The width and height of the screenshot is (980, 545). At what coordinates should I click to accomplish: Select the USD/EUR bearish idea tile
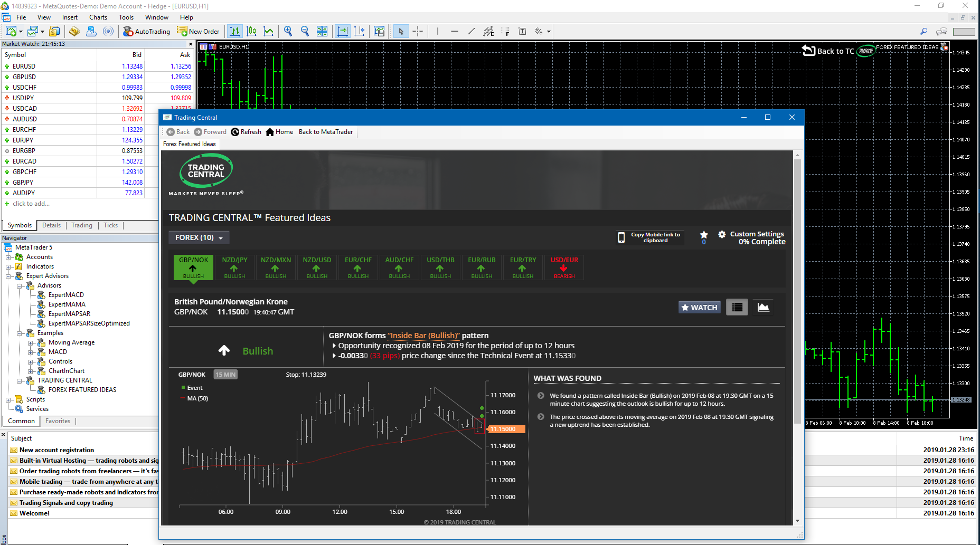[x=564, y=267]
